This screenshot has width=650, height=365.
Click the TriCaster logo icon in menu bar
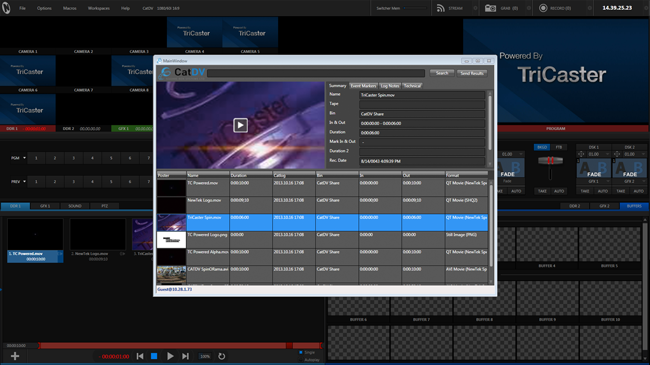6,8
